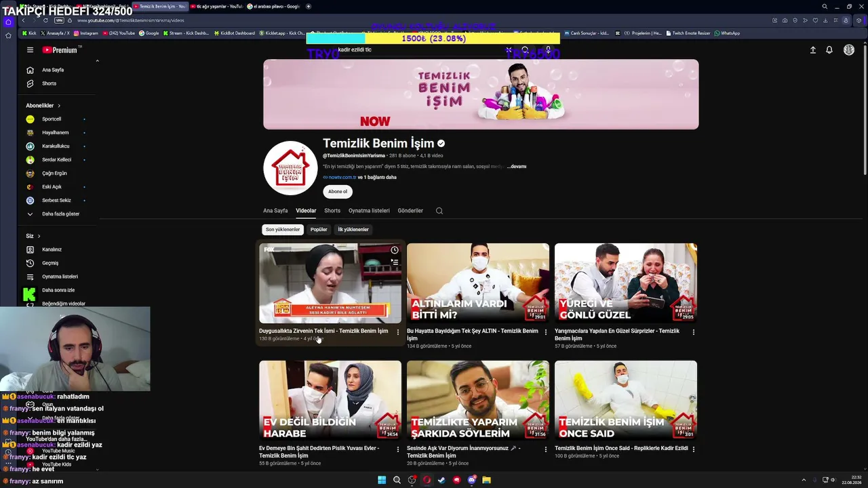868x488 pixels.
Task: Expand channel description with ...devamı
Action: point(517,166)
